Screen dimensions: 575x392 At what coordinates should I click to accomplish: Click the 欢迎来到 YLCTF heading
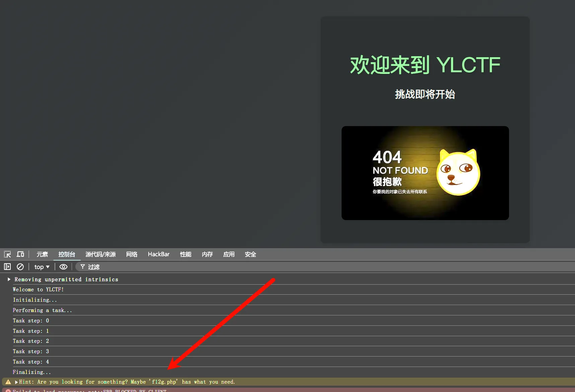[x=425, y=65]
